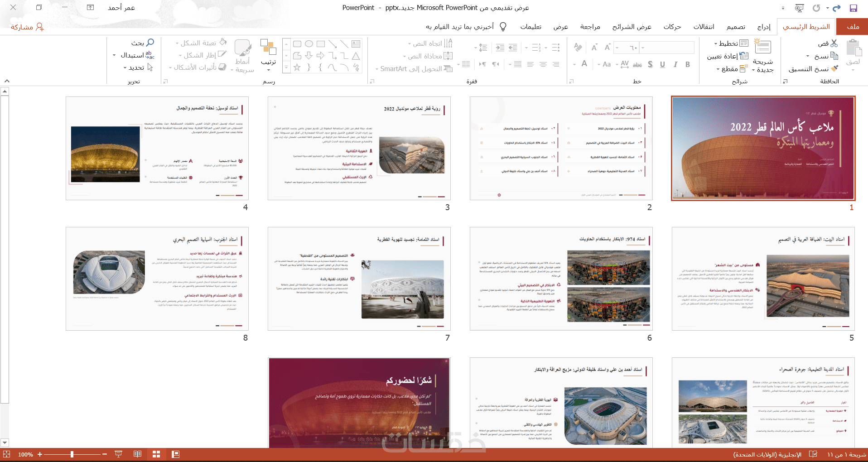868x462 pixels.
Task: Click the 100% zoom level button
Action: (x=25, y=454)
